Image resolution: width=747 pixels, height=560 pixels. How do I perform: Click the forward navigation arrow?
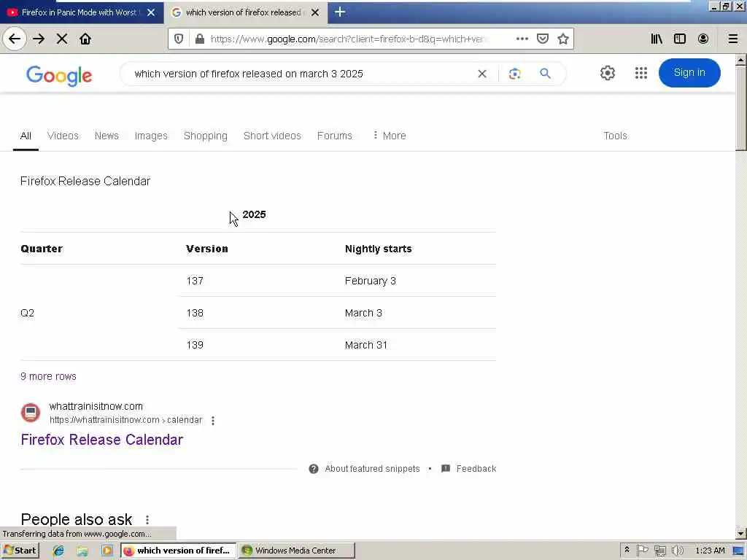39,39
